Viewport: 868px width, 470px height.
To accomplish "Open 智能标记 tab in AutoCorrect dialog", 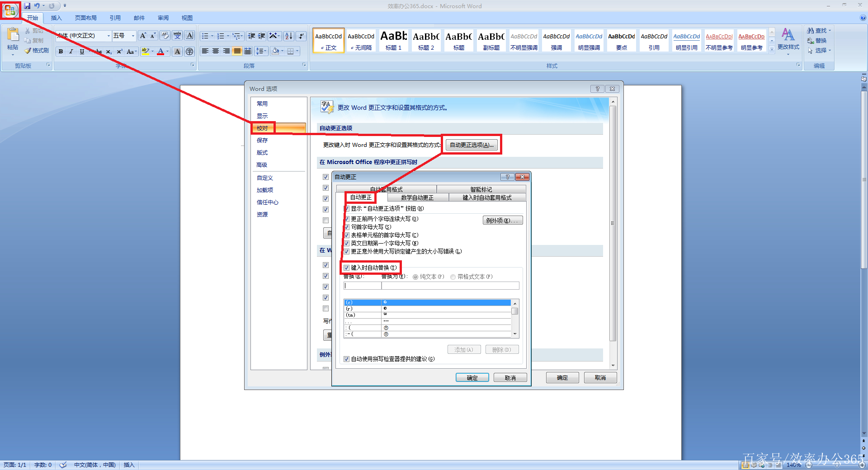I will [x=481, y=189].
